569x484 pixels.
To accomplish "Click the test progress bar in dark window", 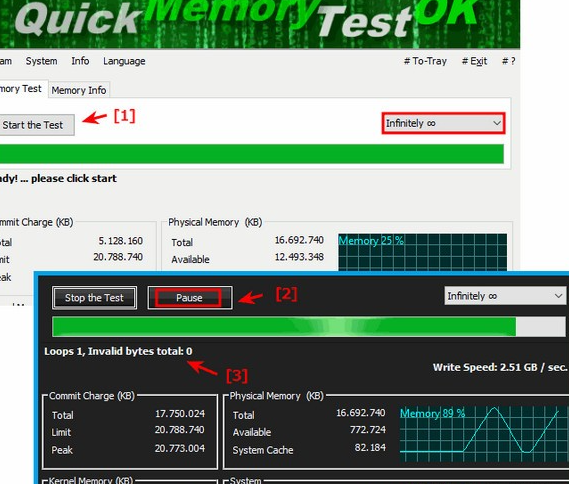I will [309, 326].
